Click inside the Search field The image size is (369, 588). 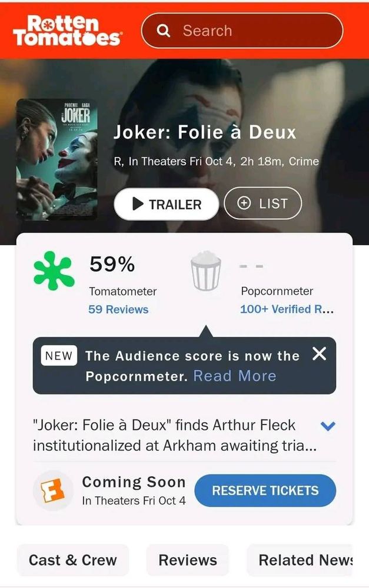(242, 31)
